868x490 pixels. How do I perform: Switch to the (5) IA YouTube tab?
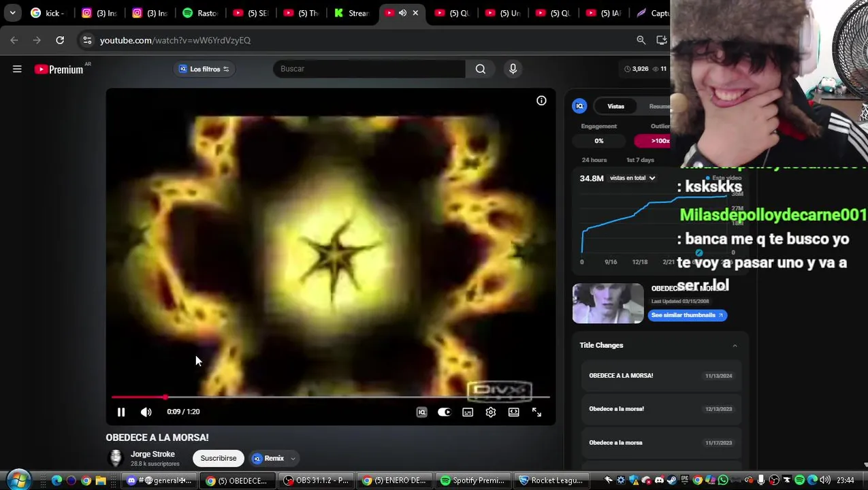pos(604,13)
